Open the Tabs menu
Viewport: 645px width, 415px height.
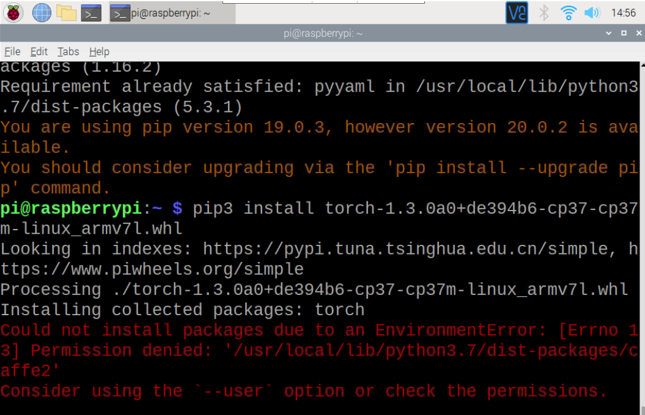tap(68, 52)
